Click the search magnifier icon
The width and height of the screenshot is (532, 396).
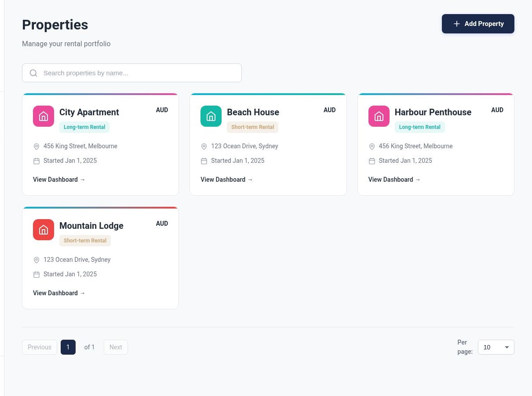33,73
